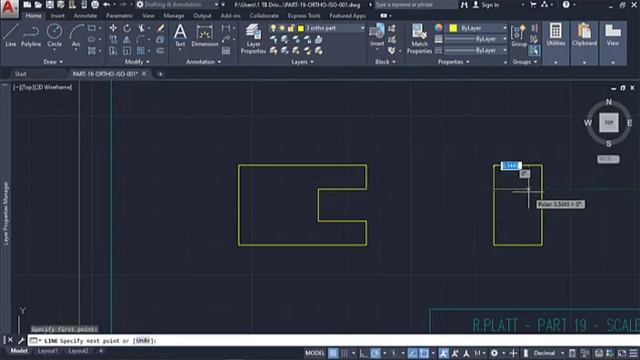Image resolution: width=640 pixels, height=360 pixels.
Task: Toggle polar tracking in status bar
Action: (375, 353)
